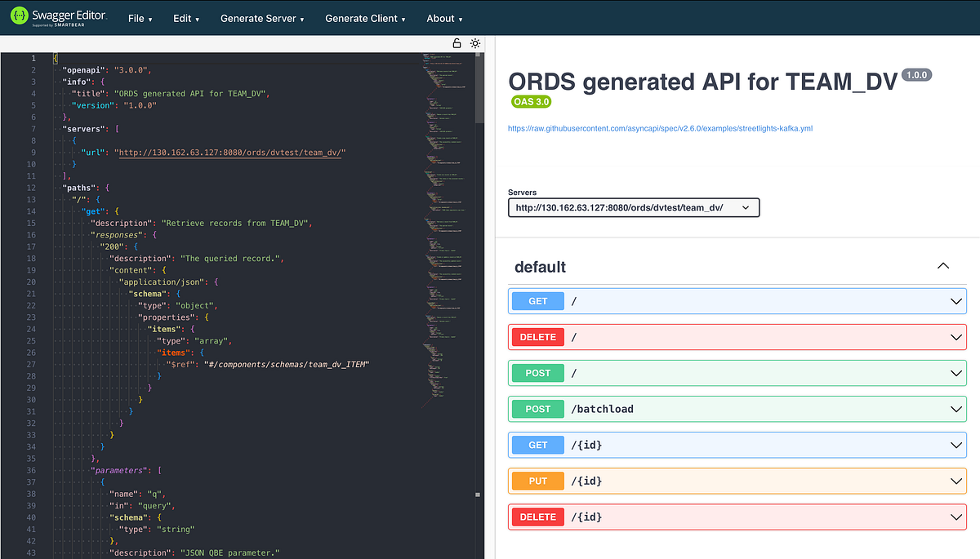Screen dimensions: 980x559
Task: Click the orange PUT badge on /{id}
Action: tap(537, 481)
